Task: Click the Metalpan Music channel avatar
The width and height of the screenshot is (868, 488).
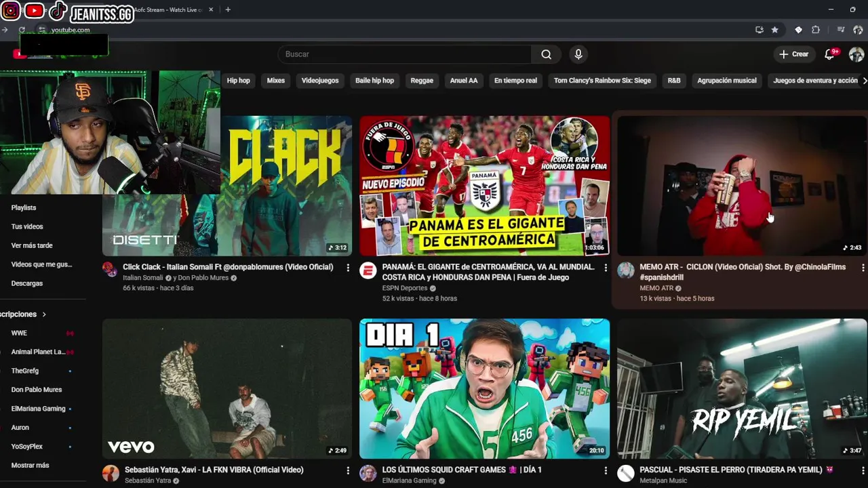Action: pyautogui.click(x=625, y=473)
